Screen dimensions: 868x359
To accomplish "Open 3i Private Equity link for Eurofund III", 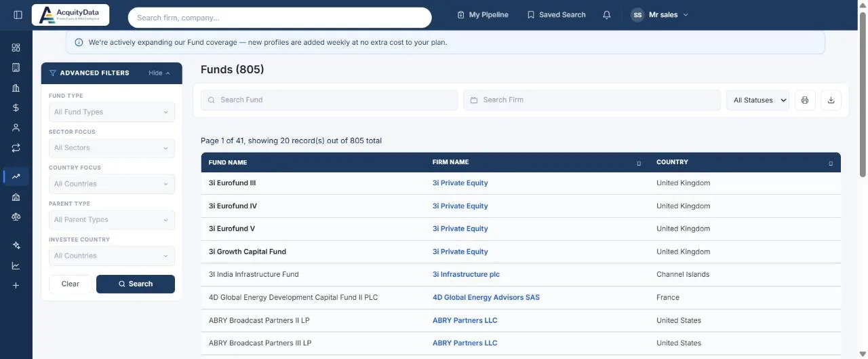I will point(460,183).
